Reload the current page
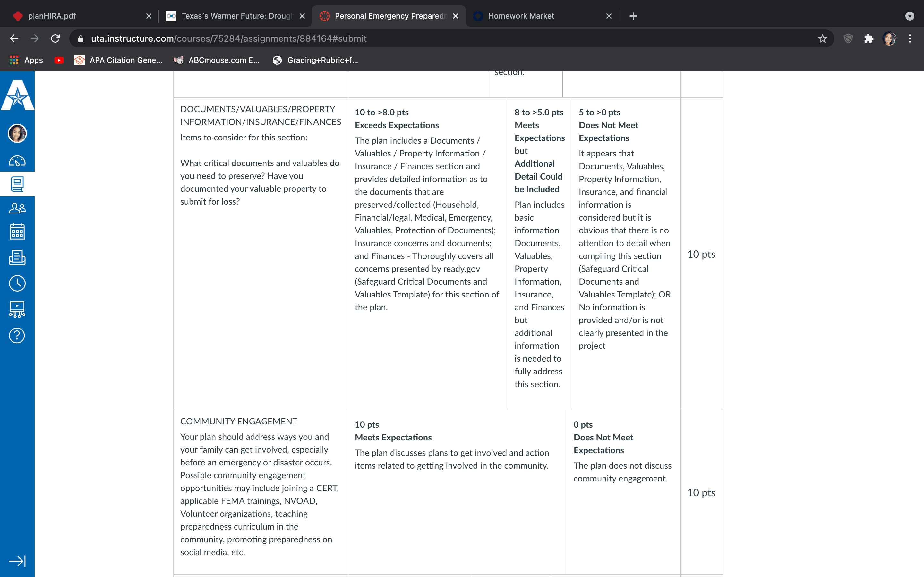This screenshot has width=924, height=577. coord(56,38)
